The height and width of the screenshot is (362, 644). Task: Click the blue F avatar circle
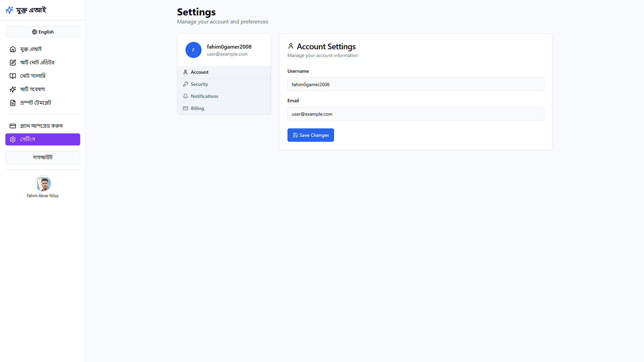(194, 50)
